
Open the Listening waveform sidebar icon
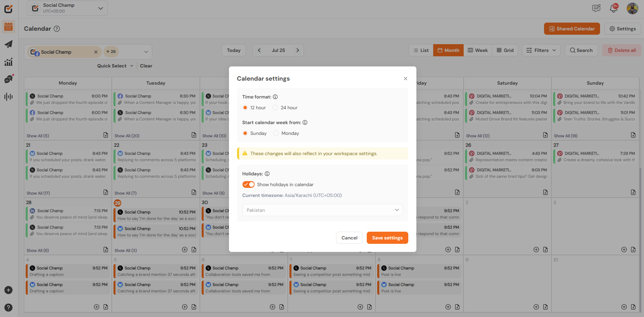8,97
